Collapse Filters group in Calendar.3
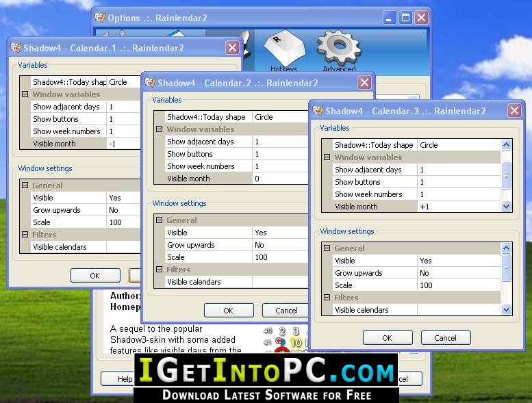 click(x=327, y=297)
